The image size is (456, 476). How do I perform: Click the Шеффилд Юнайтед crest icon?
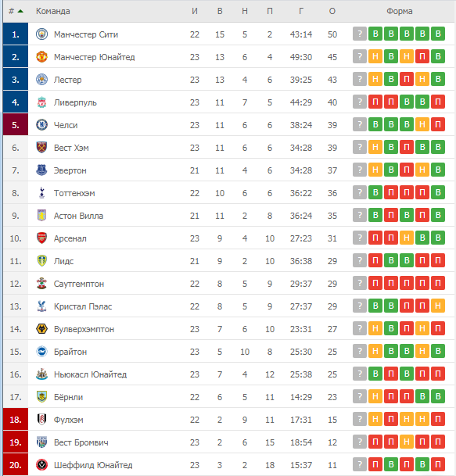(41, 465)
